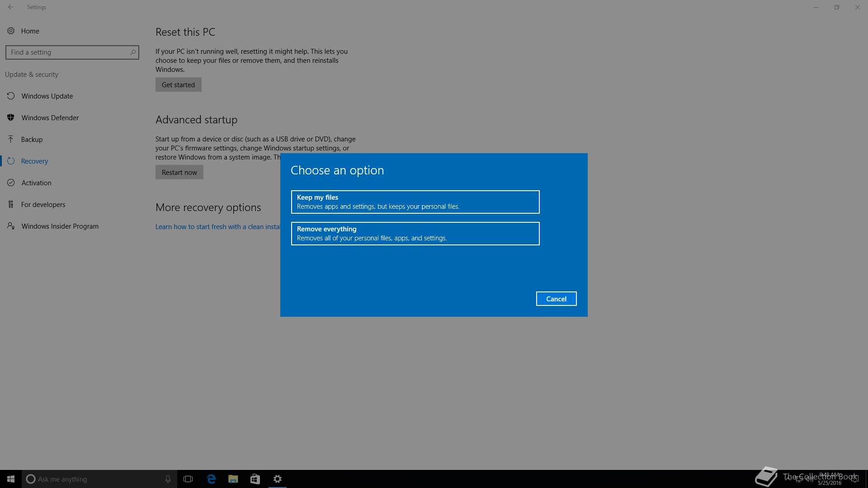Click the Settings back arrow
This screenshot has height=488, width=868.
(11, 7)
